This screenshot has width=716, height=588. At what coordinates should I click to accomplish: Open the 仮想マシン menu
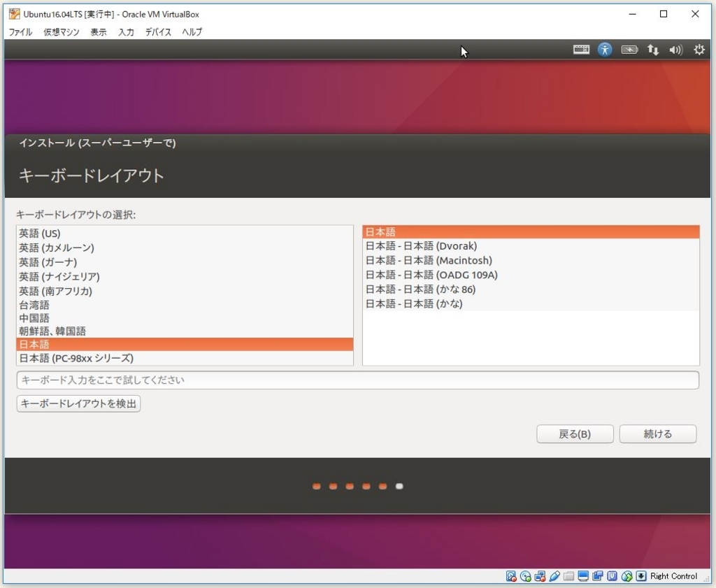pos(62,32)
